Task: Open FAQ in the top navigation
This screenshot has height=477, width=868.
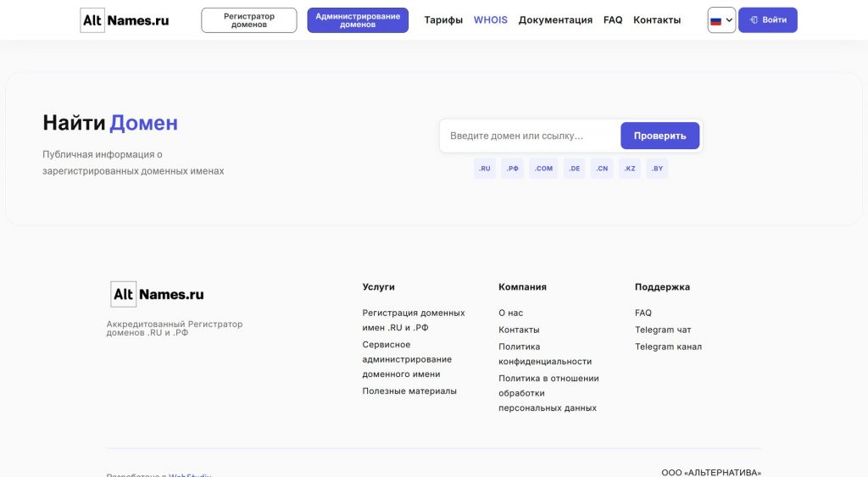Action: pyautogui.click(x=613, y=20)
